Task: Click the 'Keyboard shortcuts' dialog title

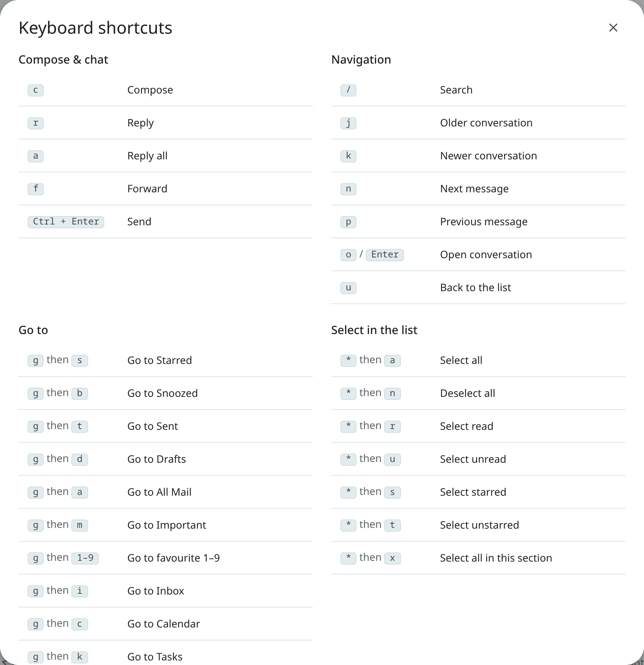Action: point(95,28)
